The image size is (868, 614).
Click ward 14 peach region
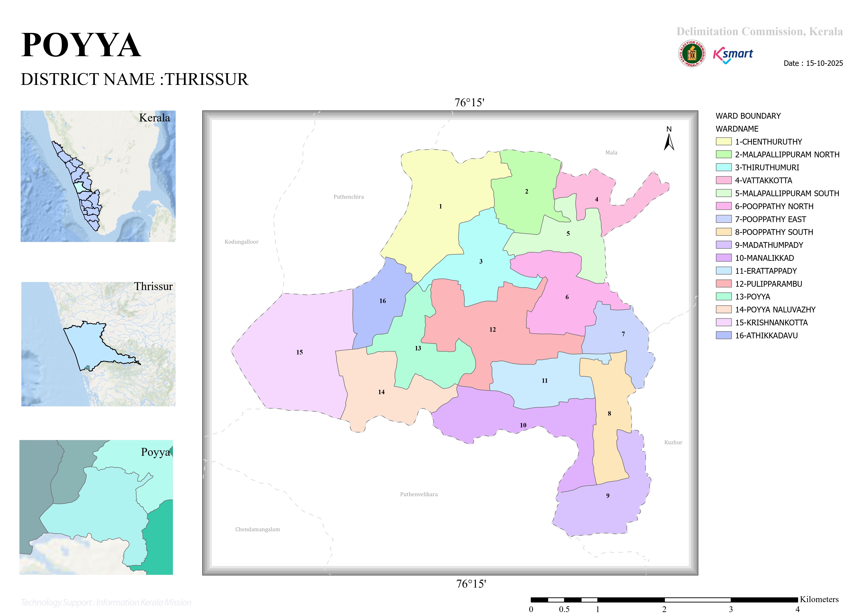(381, 392)
